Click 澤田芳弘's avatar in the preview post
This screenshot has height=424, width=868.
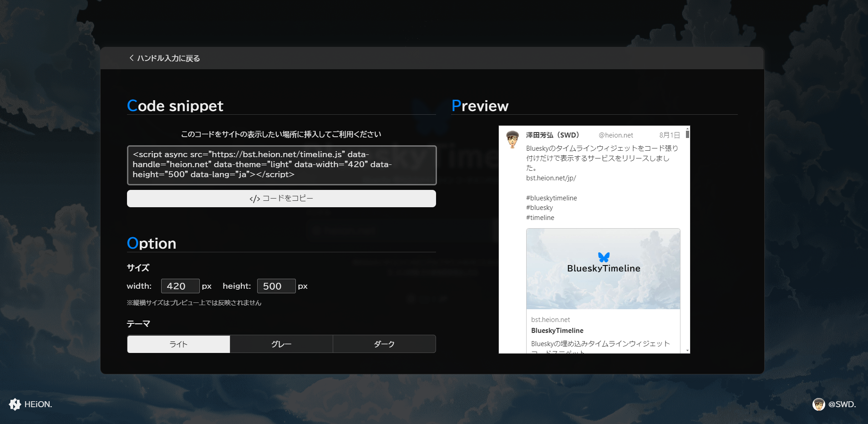click(512, 138)
